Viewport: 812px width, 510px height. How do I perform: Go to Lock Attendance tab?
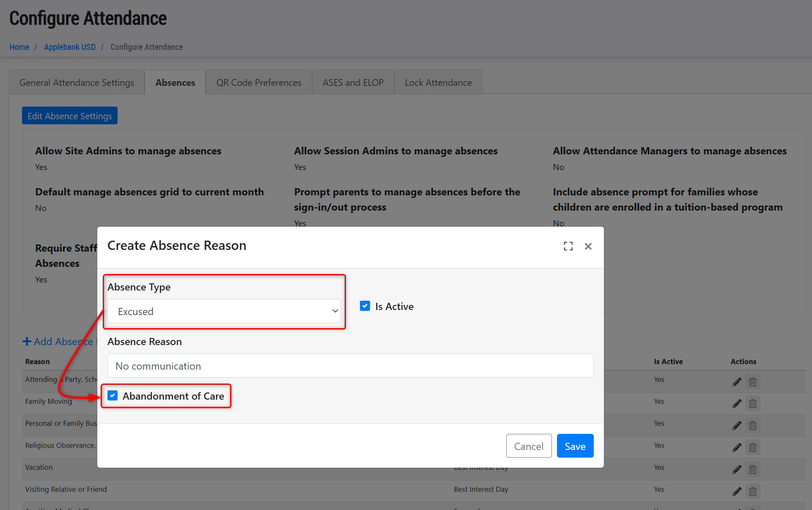438,82
